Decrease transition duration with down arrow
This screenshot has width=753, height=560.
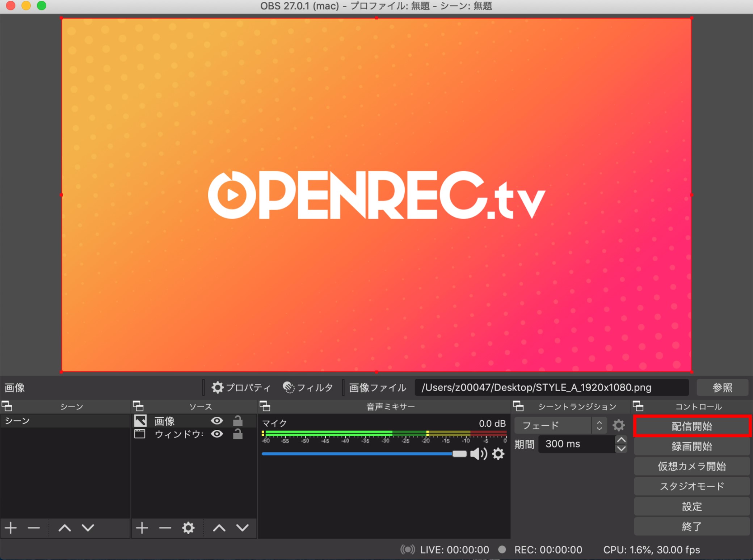[621, 449]
